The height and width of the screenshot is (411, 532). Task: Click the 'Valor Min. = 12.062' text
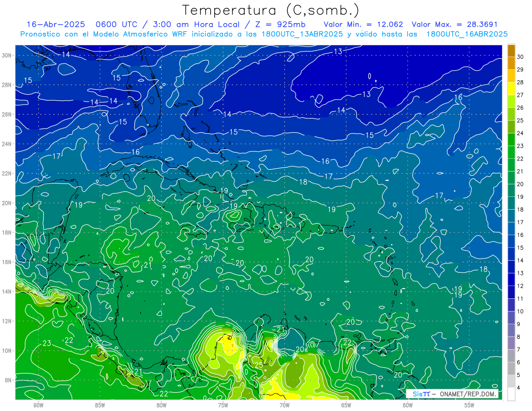tap(363, 24)
